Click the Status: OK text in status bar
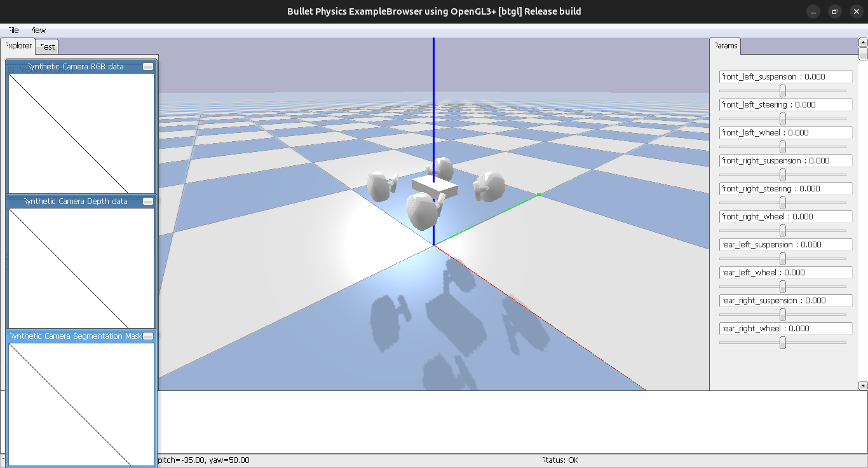Screen dimensions: 868x468 pos(560,460)
